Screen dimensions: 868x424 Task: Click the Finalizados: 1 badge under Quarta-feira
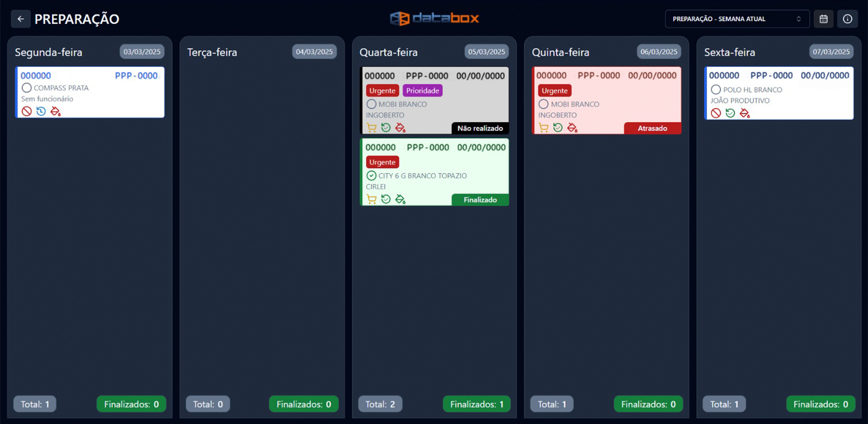coord(476,404)
